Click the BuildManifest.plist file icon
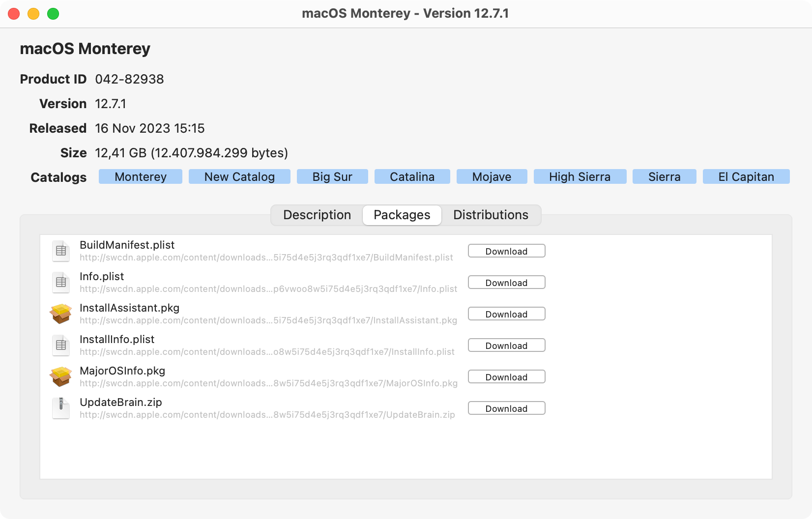 click(x=61, y=251)
